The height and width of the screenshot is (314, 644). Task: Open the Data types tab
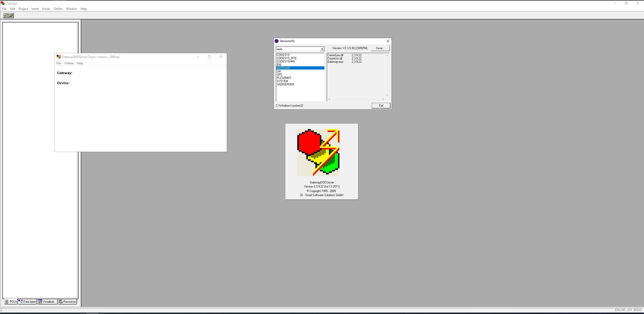click(x=27, y=302)
